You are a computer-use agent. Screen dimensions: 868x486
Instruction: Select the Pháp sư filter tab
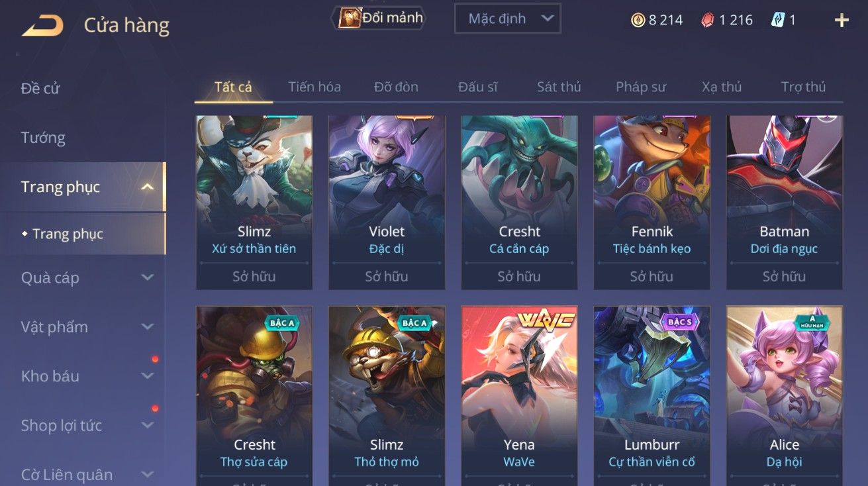click(641, 87)
